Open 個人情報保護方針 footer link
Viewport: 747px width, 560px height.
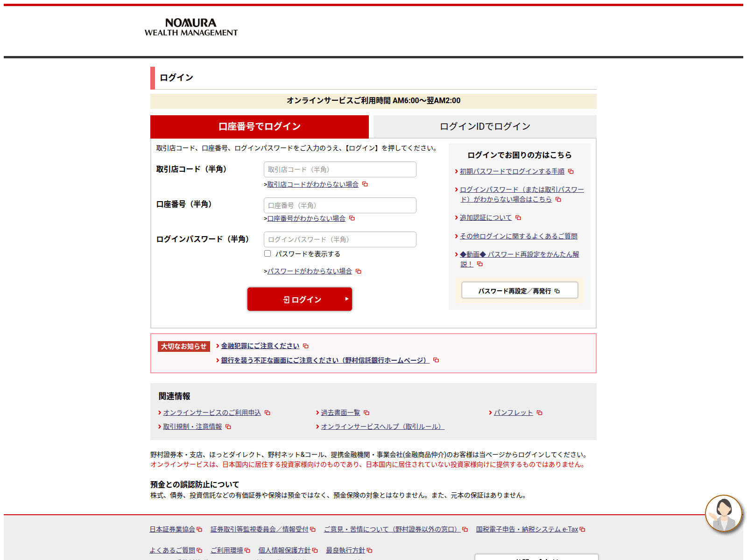point(284,550)
